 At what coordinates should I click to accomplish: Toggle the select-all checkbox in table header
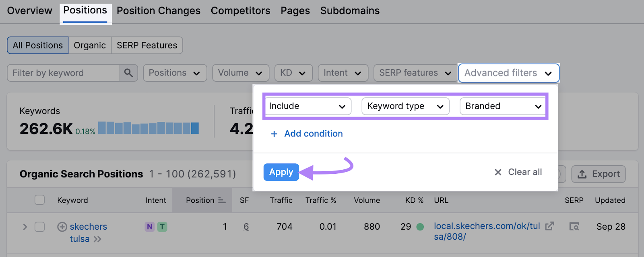(39, 200)
